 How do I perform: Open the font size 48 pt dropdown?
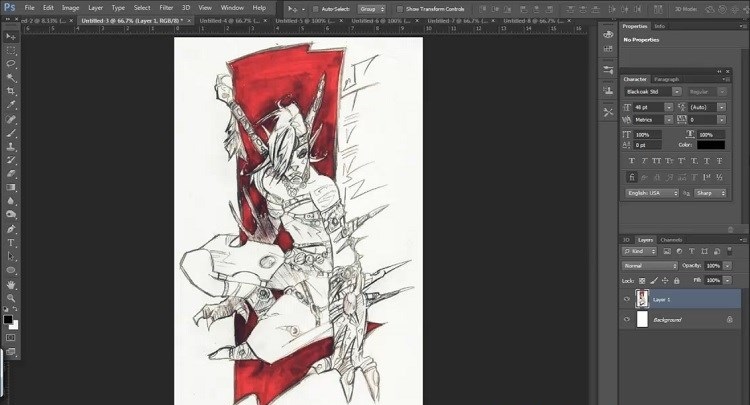(x=669, y=107)
